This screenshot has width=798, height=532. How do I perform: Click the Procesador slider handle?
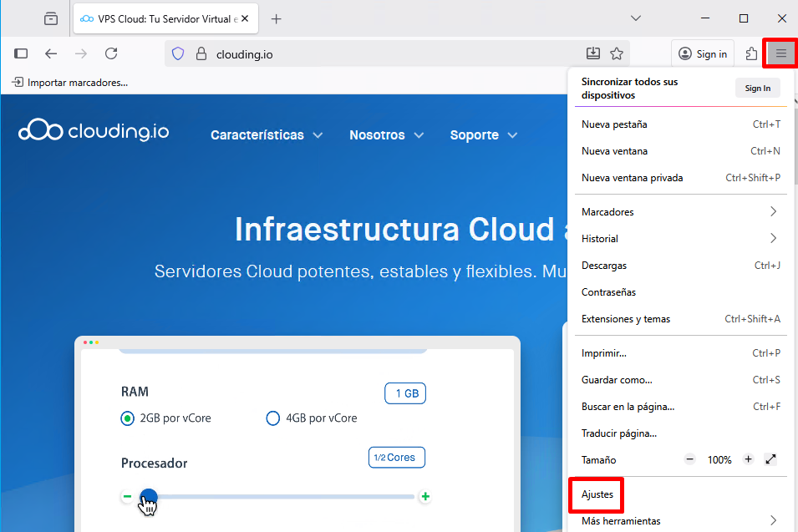coord(149,497)
